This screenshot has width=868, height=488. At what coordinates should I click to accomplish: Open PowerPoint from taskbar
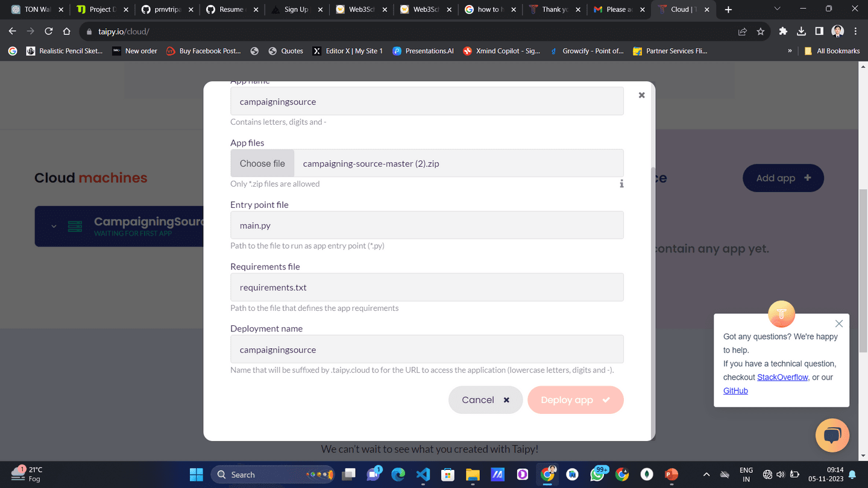point(671,475)
